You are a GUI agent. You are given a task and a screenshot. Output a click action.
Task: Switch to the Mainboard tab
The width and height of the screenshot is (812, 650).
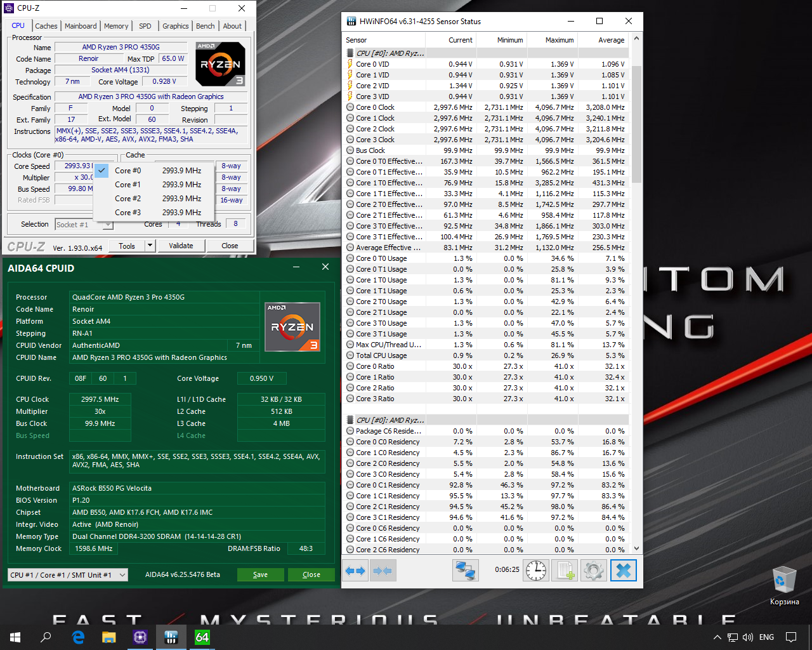pos(81,26)
